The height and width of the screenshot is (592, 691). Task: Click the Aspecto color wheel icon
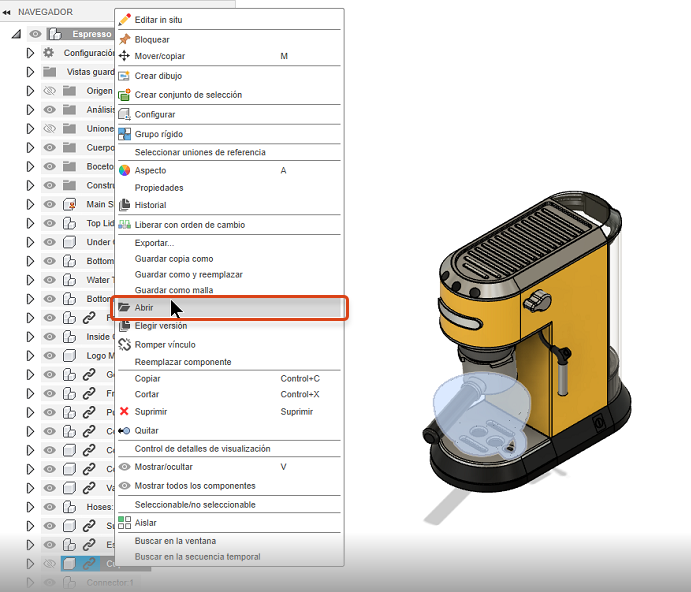point(125,170)
